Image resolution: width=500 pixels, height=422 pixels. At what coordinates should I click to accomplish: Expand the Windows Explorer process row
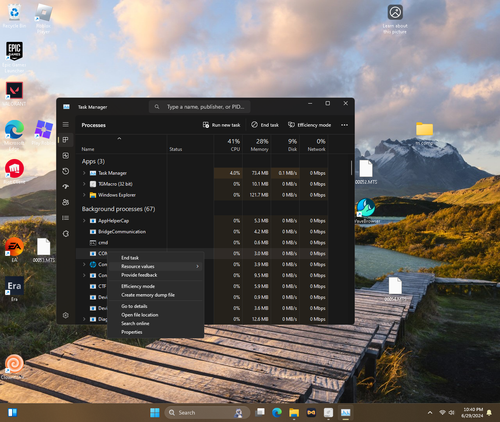click(84, 195)
